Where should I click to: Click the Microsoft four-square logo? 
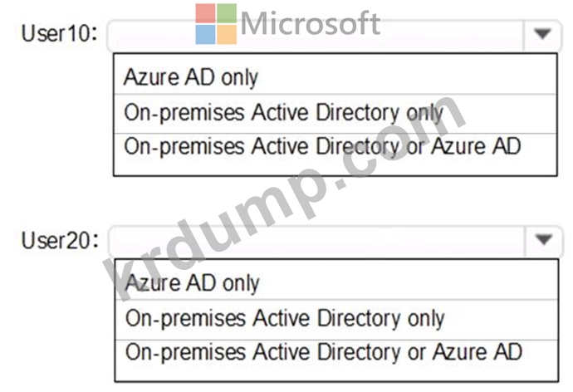coord(216,24)
